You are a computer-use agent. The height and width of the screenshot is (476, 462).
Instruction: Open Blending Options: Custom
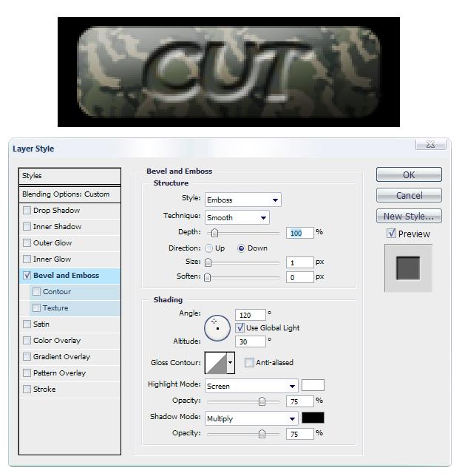click(69, 194)
